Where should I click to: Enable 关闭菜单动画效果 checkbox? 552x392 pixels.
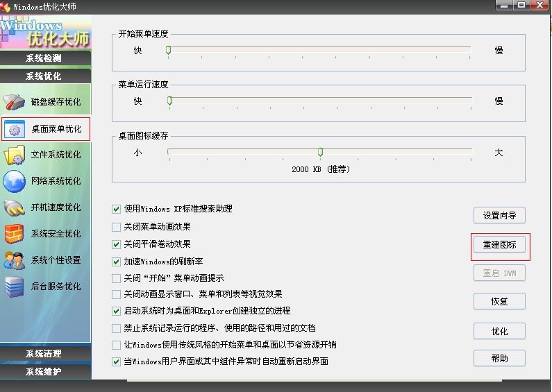116,227
